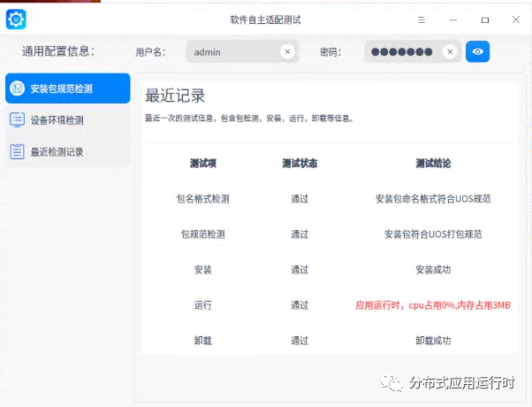Maximize the window

[485, 20]
